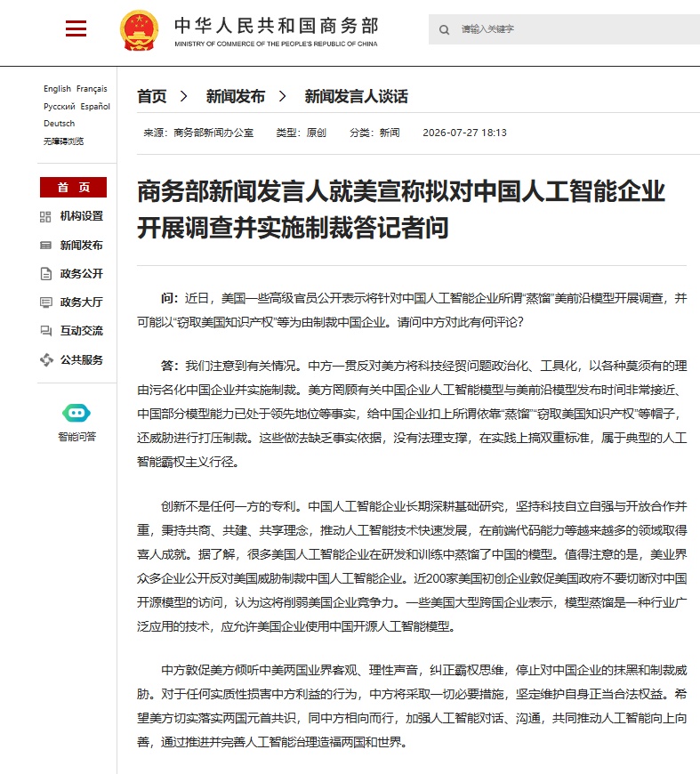Click the national emblem logo
Image resolution: width=700 pixels, height=774 pixels.
140,30
